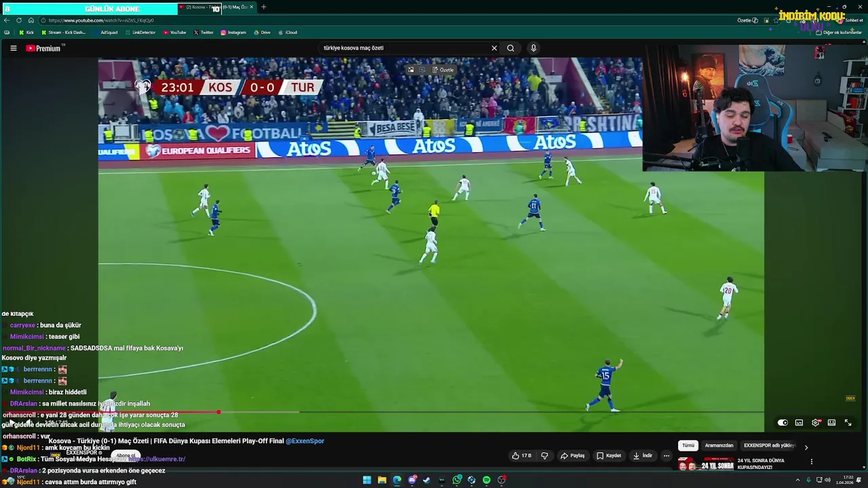Open options for '24 YIL SONRA DÜNYA' video
The width and height of the screenshot is (868, 488).
point(812,462)
